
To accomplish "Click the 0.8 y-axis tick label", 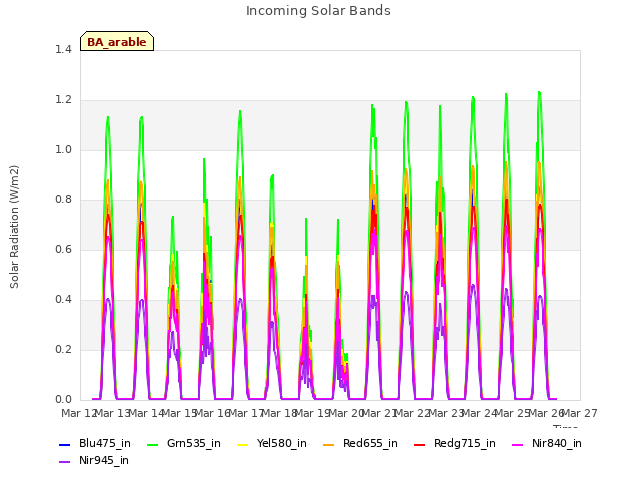I will [63, 200].
